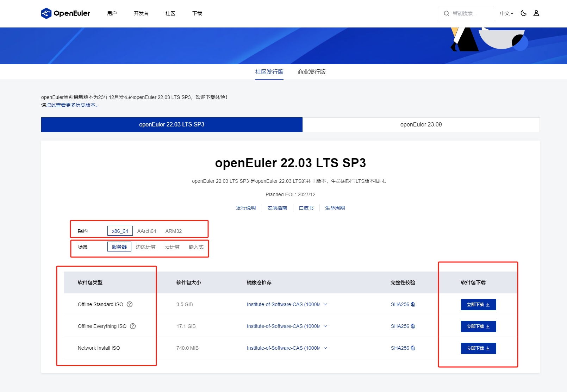Click the 软件包类型 column header

click(90, 282)
